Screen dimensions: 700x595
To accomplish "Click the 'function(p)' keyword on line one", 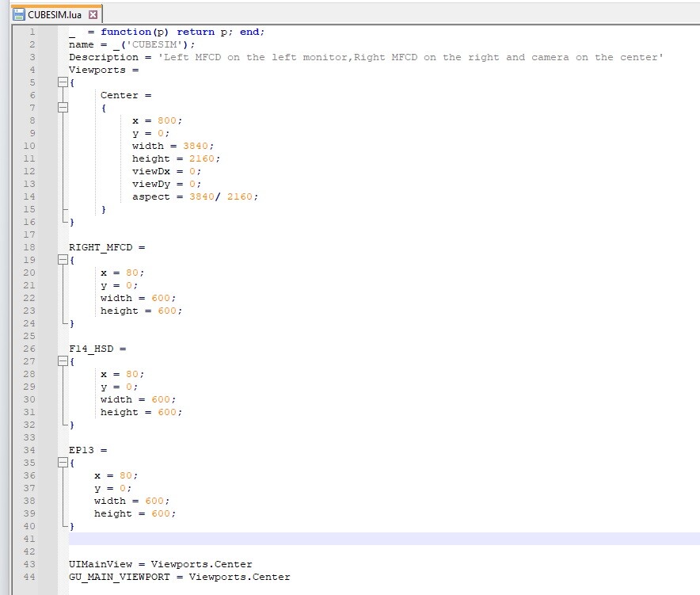I will pos(135,32).
